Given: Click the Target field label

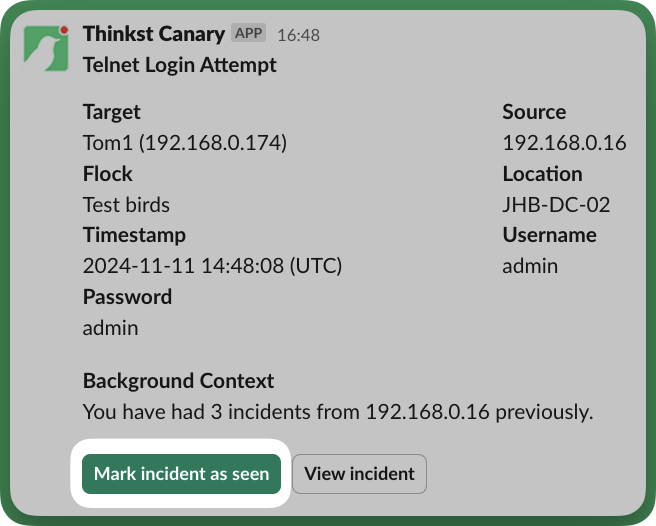Looking at the screenshot, I should click(112, 112).
